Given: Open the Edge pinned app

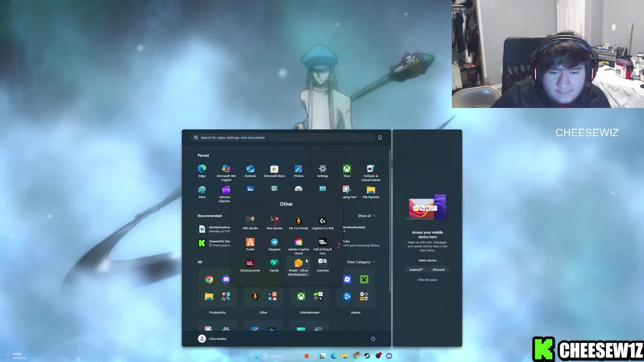Looking at the screenshot, I should point(202,171).
